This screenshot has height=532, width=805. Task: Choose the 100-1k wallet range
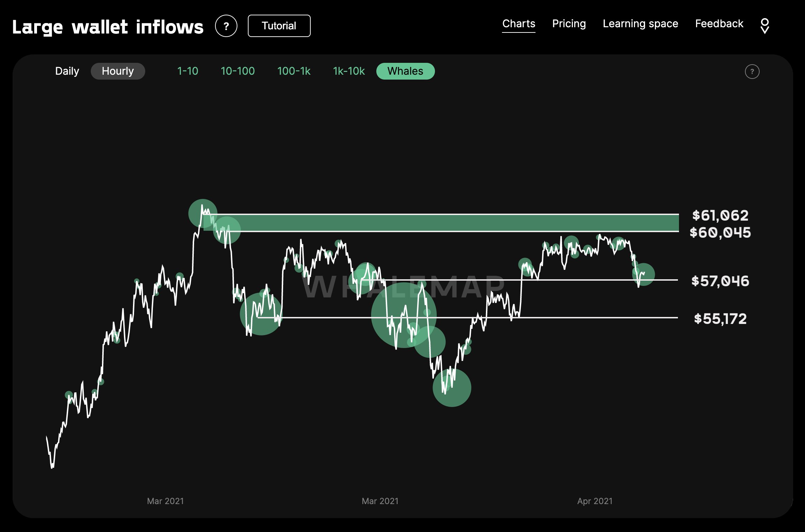click(294, 71)
